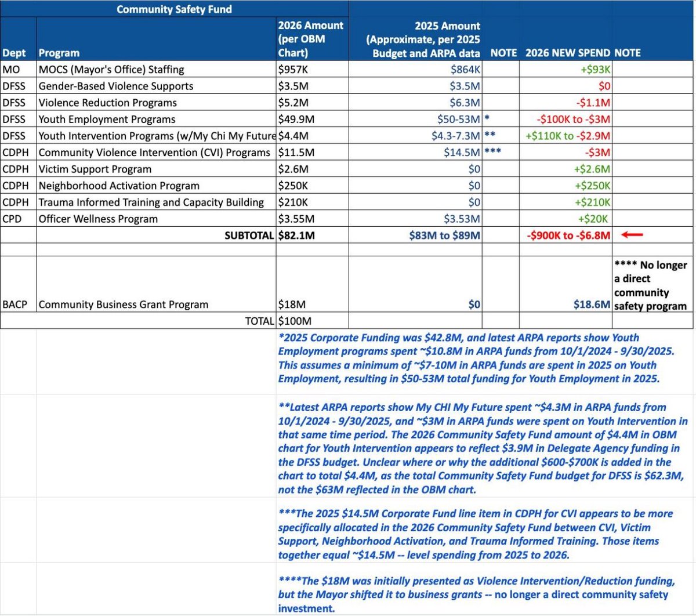This screenshot has height=616, width=696.
Task: Select Youth Employment Programs cell
Action: (157, 119)
